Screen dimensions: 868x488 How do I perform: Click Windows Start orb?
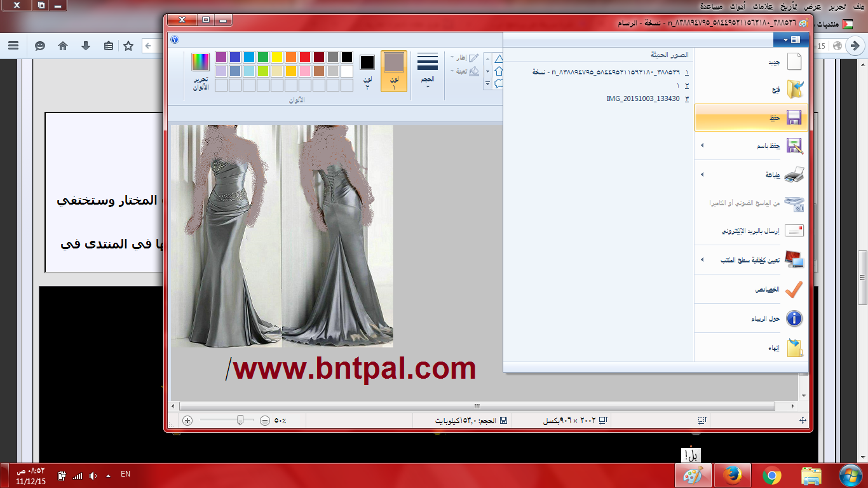tap(850, 475)
